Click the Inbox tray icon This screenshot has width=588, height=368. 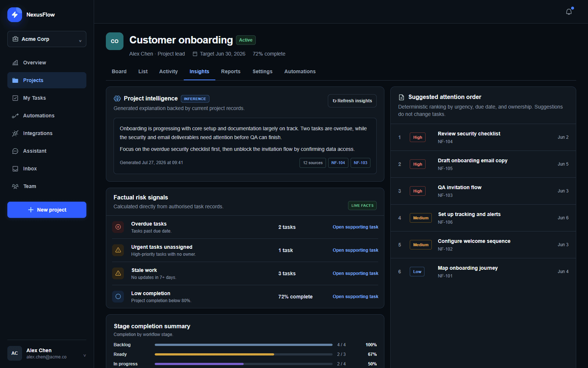coord(15,169)
